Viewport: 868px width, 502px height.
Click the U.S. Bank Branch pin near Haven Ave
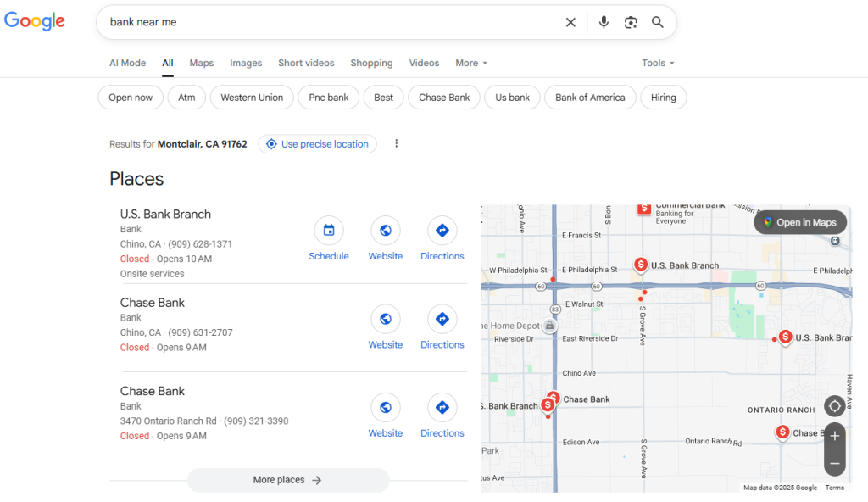785,337
